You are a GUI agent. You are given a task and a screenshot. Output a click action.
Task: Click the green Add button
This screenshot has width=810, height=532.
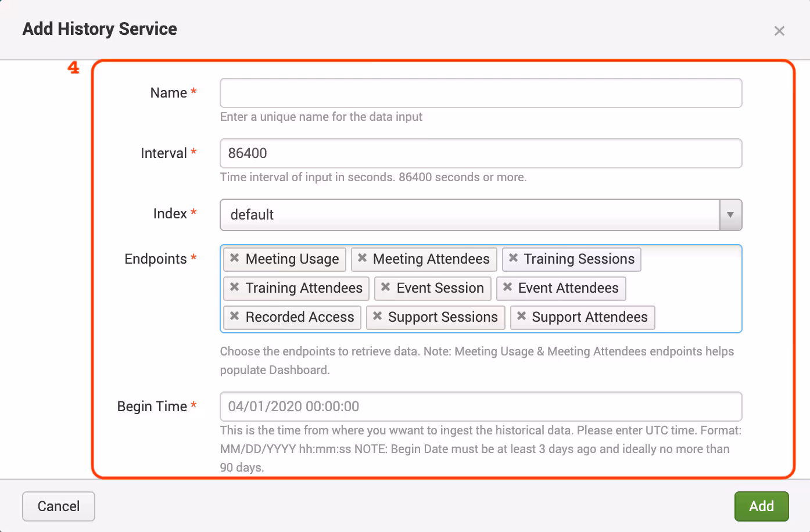(761, 506)
